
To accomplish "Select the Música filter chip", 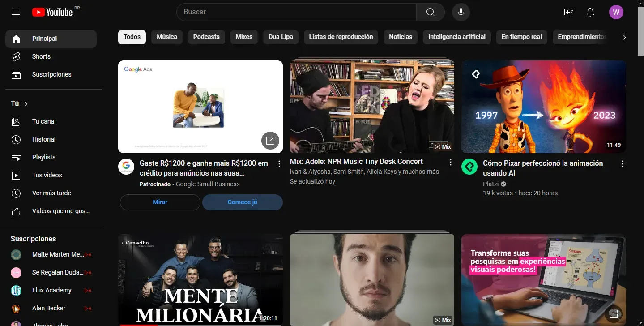I will pos(167,37).
